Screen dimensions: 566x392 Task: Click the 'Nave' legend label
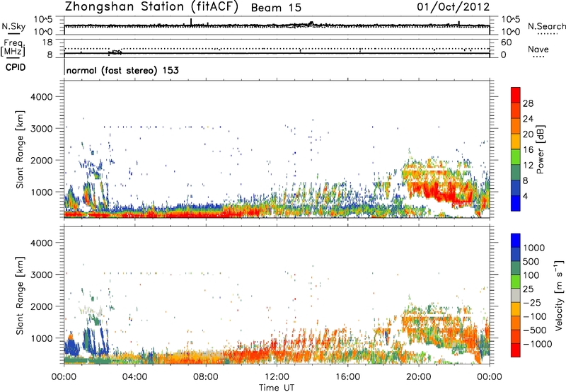pos(538,49)
